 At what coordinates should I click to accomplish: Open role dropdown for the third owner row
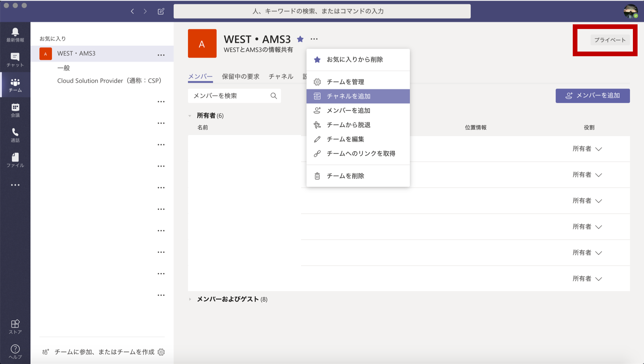[587, 201]
